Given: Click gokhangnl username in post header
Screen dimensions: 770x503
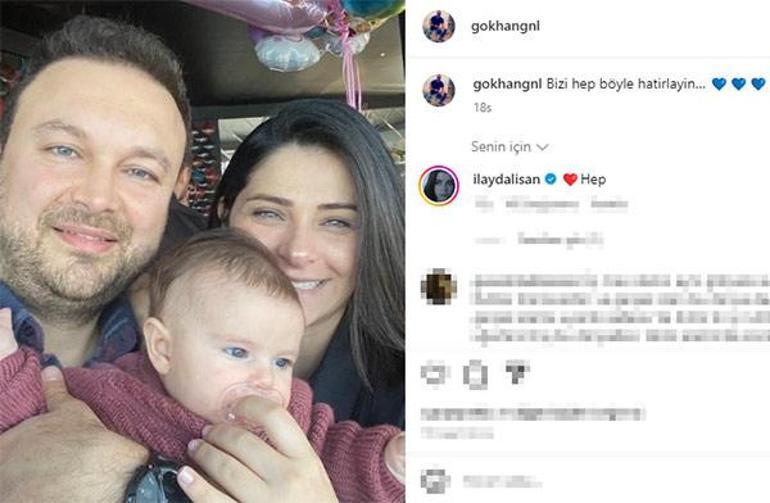Looking at the screenshot, I should pos(505,26).
